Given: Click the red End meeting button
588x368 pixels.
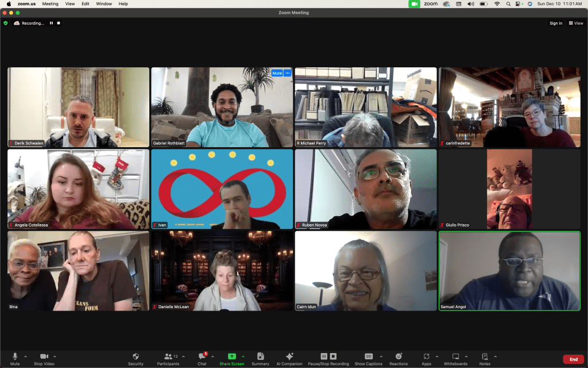Looking at the screenshot, I should click(573, 359).
